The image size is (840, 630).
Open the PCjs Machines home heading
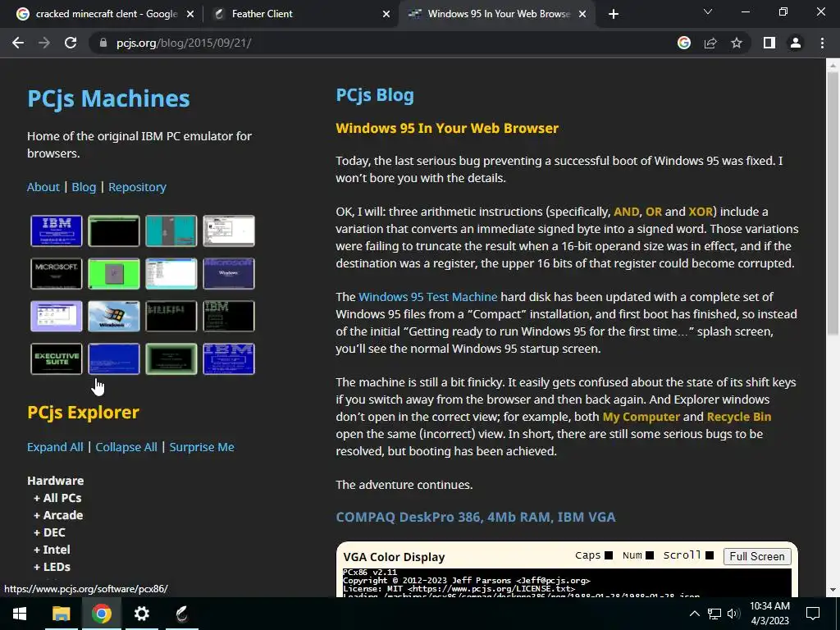pos(108,98)
